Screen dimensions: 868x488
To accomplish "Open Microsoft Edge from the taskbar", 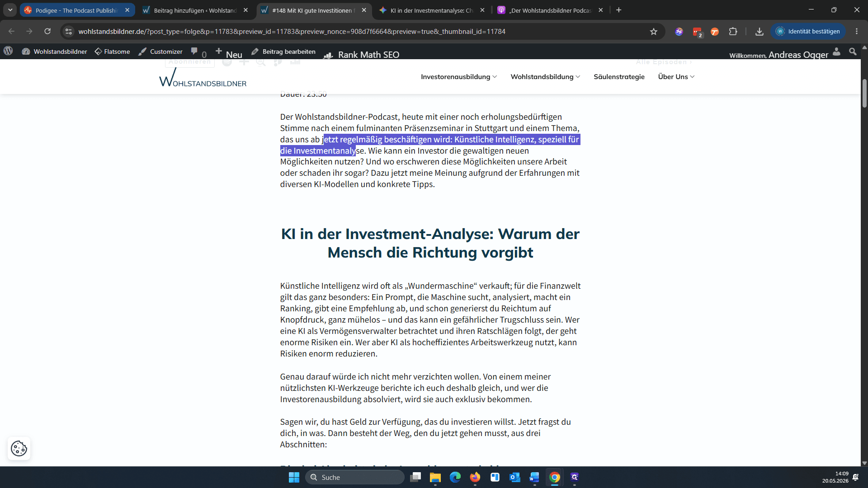I will (x=455, y=477).
